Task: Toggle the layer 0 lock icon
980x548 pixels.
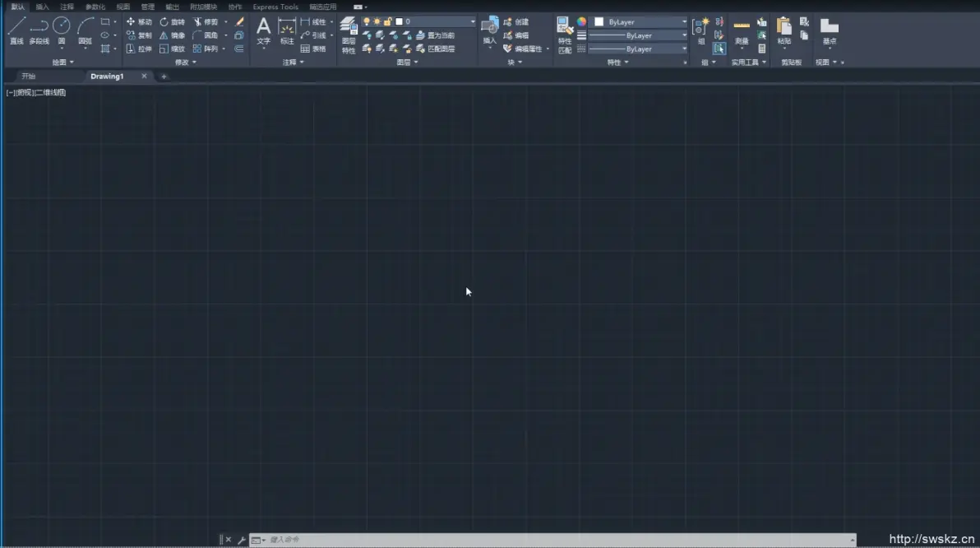Action: (x=387, y=22)
